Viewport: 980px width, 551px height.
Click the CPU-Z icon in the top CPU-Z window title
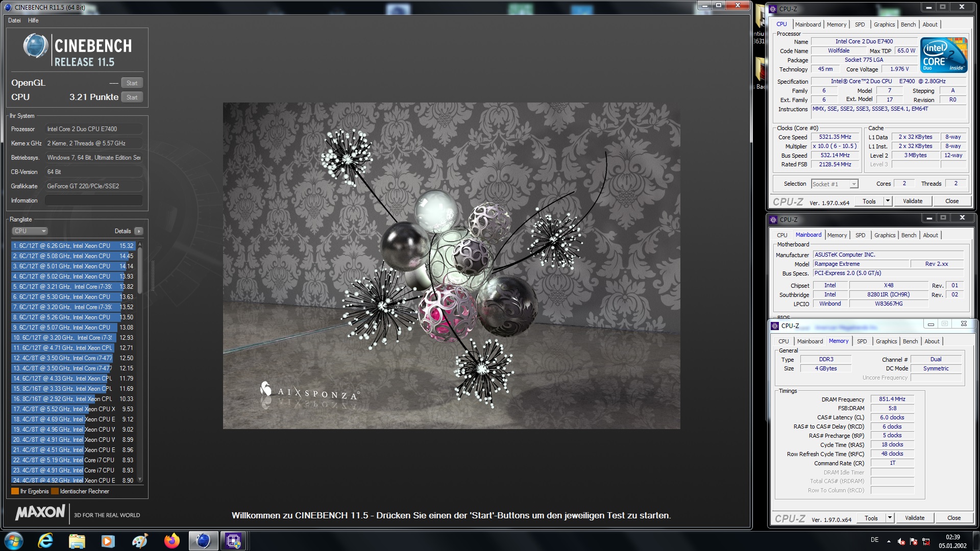tap(774, 9)
